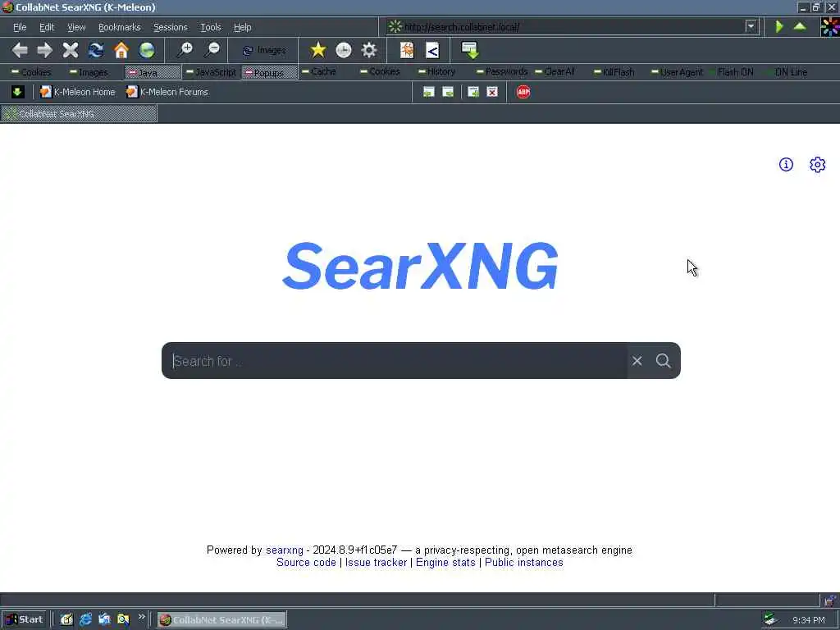The height and width of the screenshot is (630, 840).
Task: Click the bug page icon in toolbar
Action: pos(407,50)
